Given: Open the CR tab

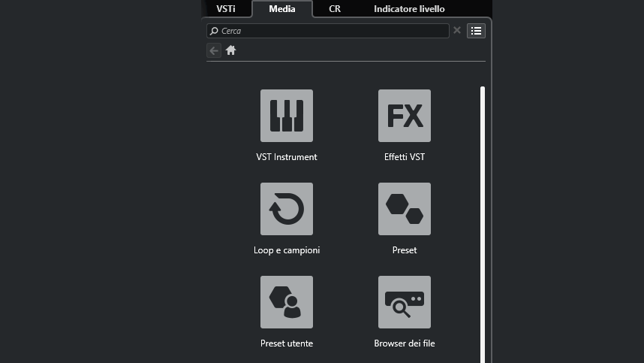Looking at the screenshot, I should tap(335, 9).
